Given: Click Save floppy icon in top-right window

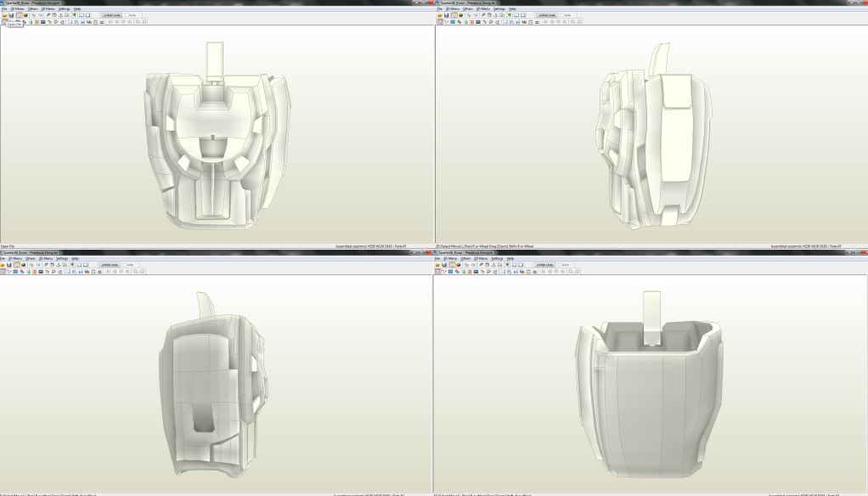Looking at the screenshot, I should tap(446, 15).
